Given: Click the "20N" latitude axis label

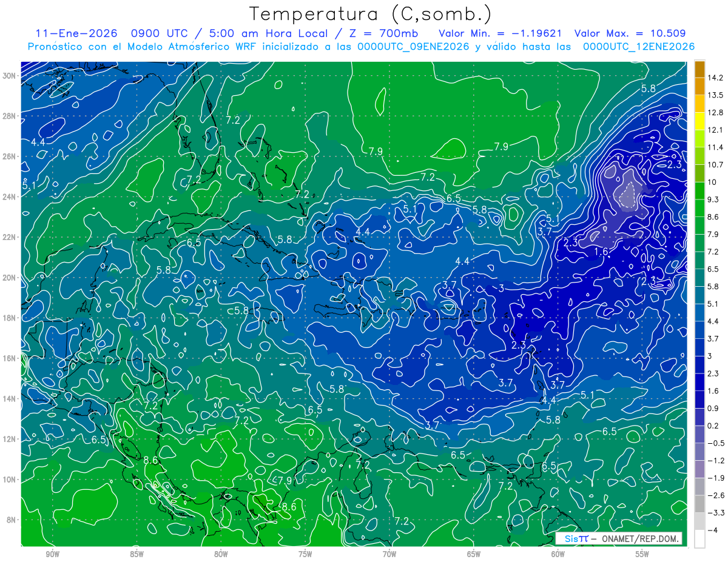Looking at the screenshot, I should 10,278.
